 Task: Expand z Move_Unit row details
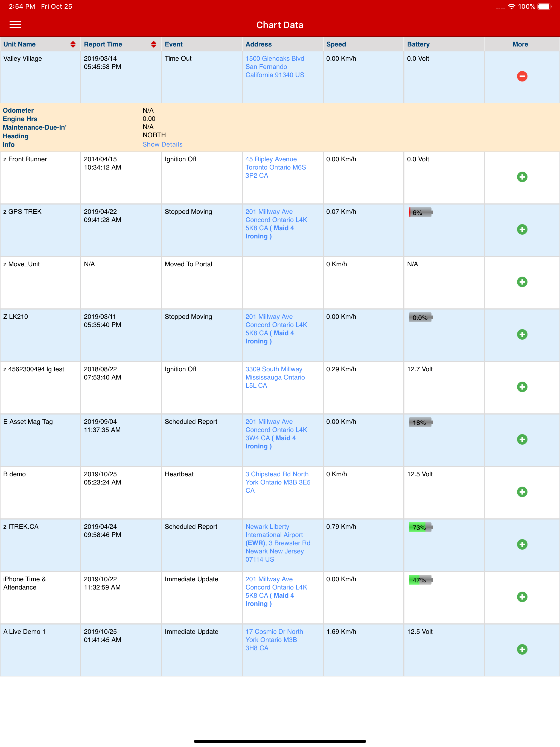(x=522, y=282)
